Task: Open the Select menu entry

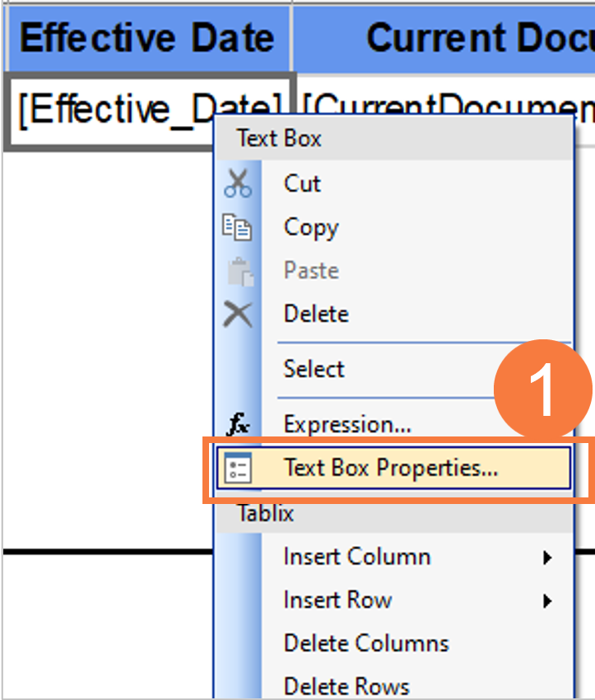Action: 314,369
